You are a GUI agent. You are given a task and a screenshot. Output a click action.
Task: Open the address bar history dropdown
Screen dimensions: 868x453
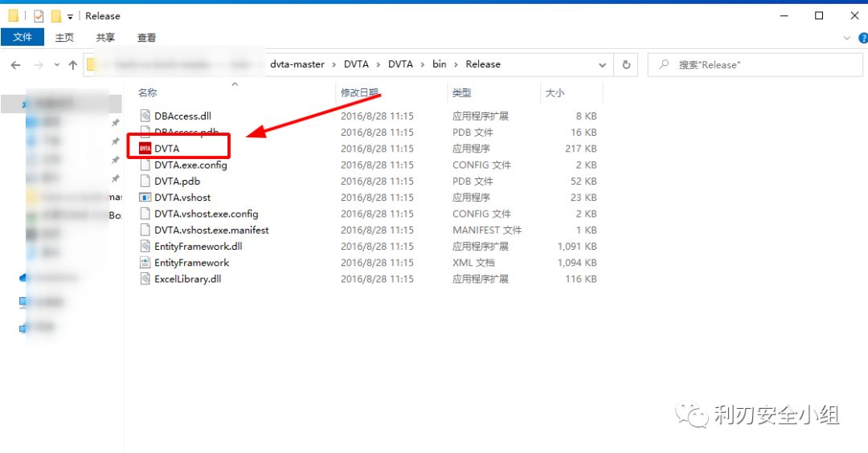602,64
